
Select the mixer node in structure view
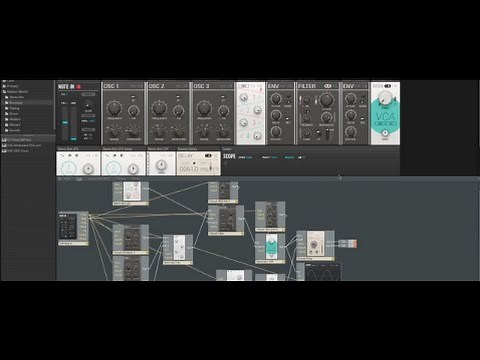pyautogui.click(x=178, y=250)
